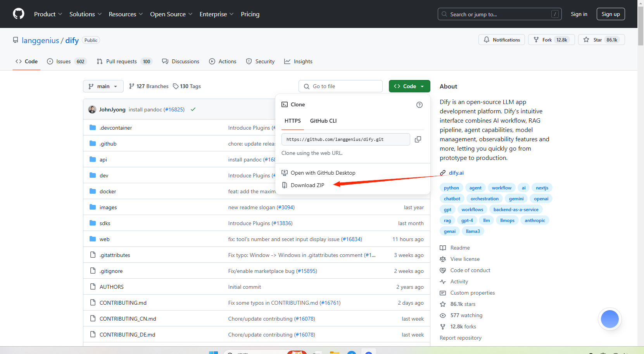Image resolution: width=644 pixels, height=354 pixels.
Task: Expand the Product menu
Action: point(48,14)
